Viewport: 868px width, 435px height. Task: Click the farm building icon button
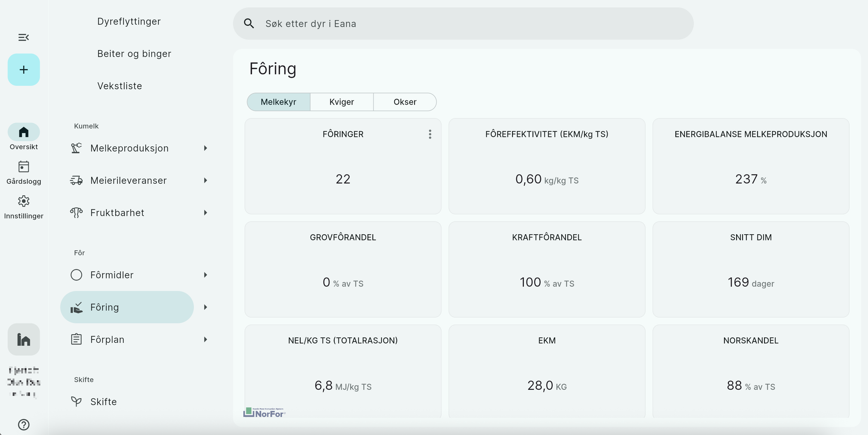click(24, 339)
